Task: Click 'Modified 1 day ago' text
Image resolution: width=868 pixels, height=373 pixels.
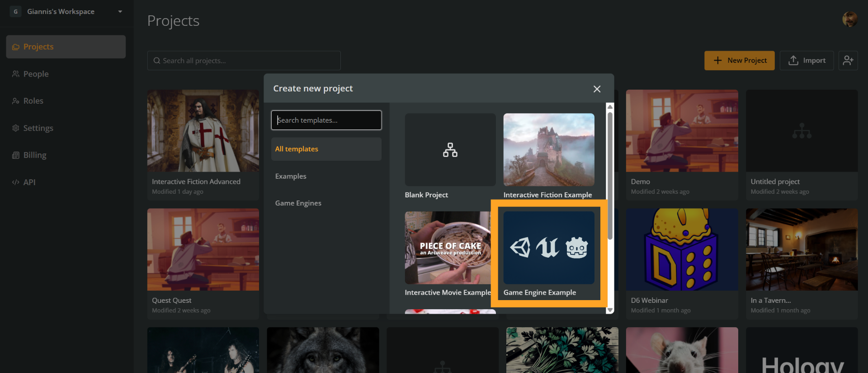Action: pyautogui.click(x=178, y=192)
